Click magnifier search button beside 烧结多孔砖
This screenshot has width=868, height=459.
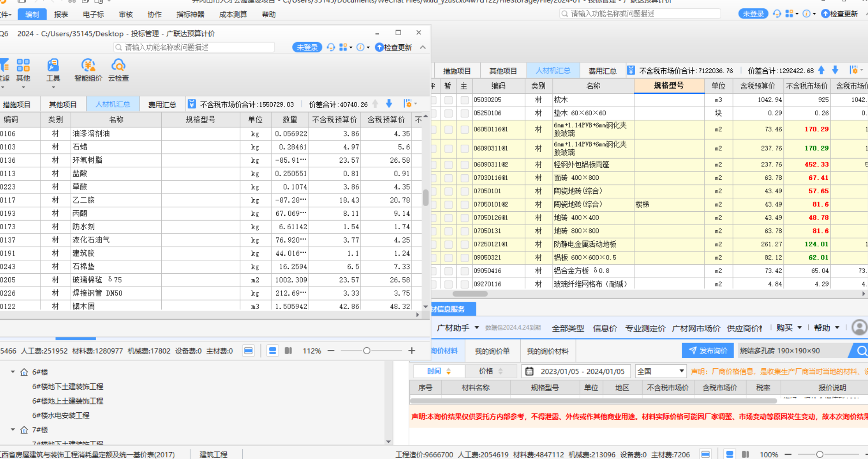pos(861,351)
